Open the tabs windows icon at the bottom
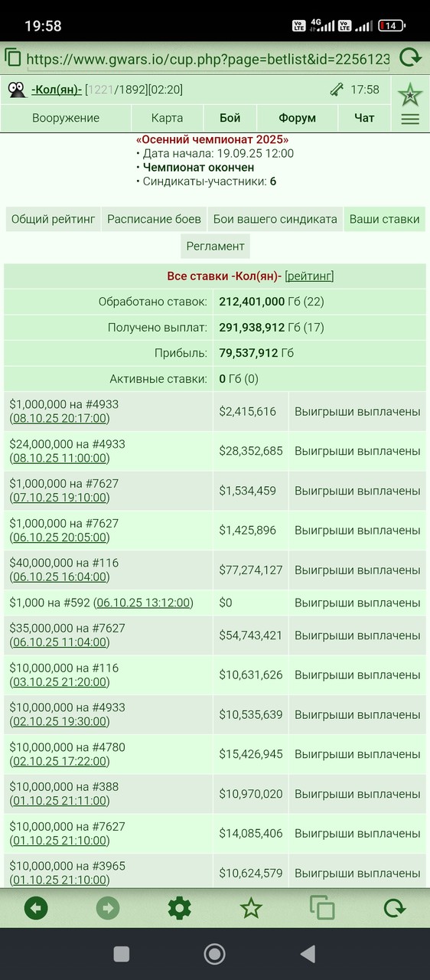The height and width of the screenshot is (980, 430). pyautogui.click(x=322, y=909)
